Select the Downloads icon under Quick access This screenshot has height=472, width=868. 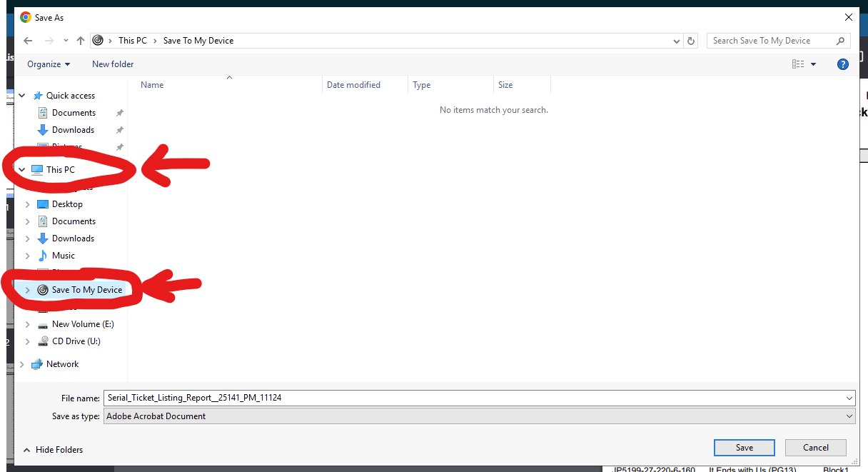pyautogui.click(x=42, y=129)
